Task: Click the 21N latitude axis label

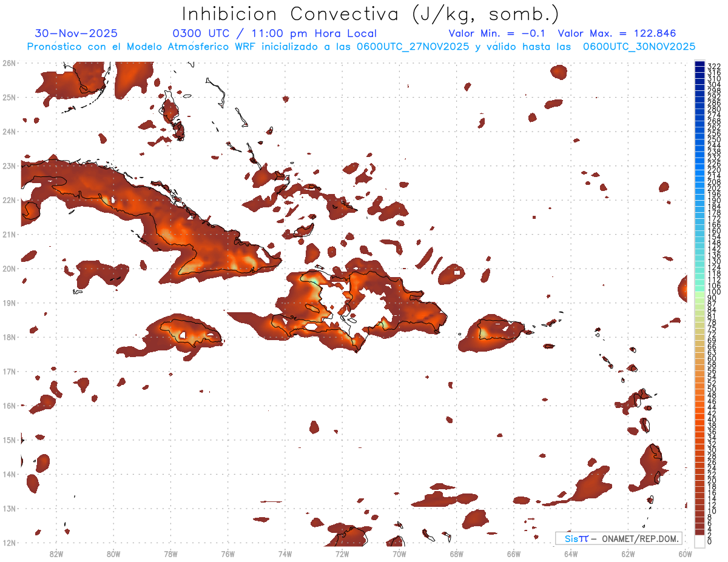Action: (x=9, y=234)
